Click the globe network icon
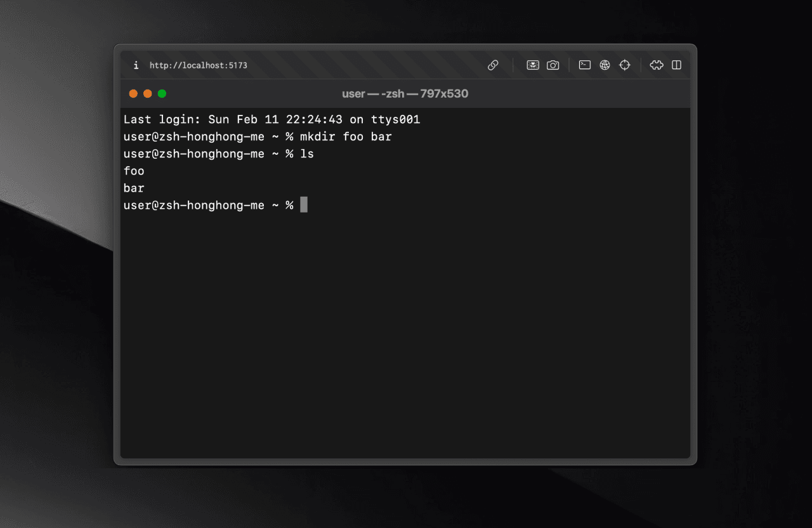The width and height of the screenshot is (812, 528). click(x=605, y=65)
